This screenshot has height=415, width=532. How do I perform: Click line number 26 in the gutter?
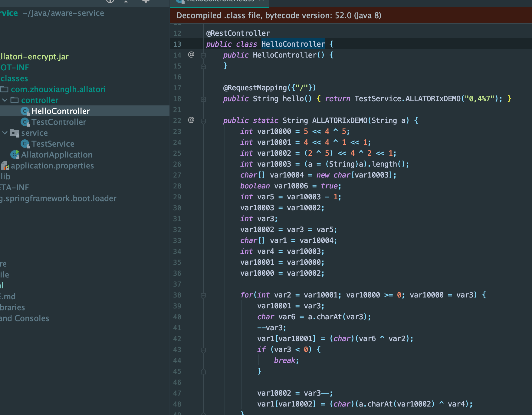click(177, 164)
